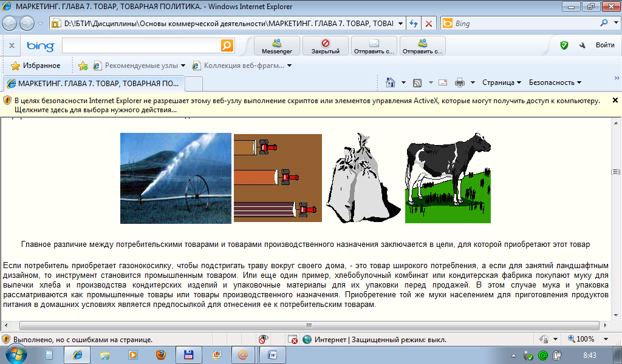This screenshot has height=364, width=622.
Task: Expand the Print options dropdown arrow
Action: pyautogui.click(x=473, y=83)
